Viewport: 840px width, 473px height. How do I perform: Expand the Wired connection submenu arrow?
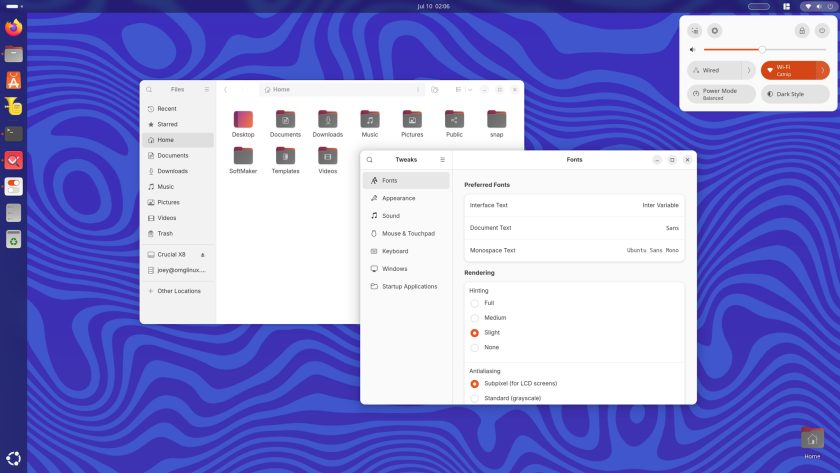(x=749, y=70)
